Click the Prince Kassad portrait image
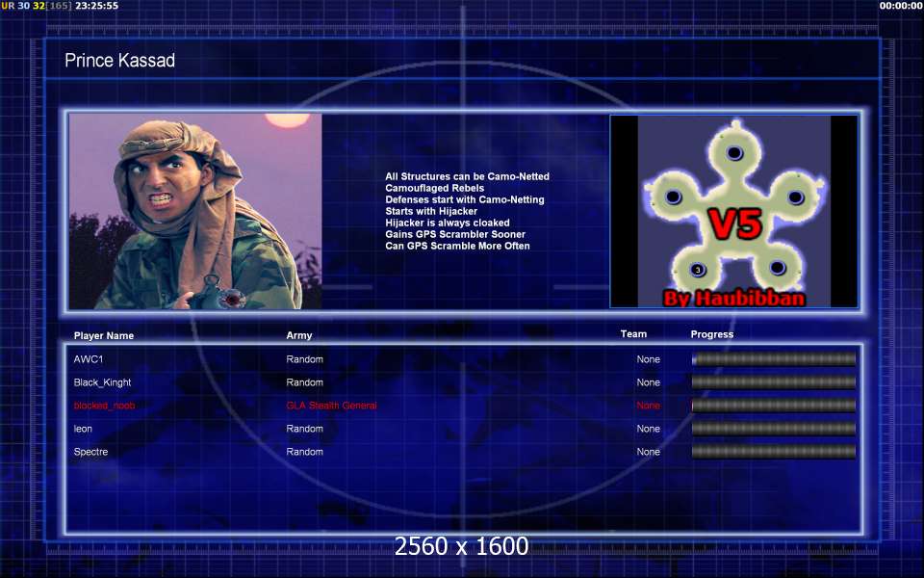The width and height of the screenshot is (924, 578). click(x=195, y=211)
